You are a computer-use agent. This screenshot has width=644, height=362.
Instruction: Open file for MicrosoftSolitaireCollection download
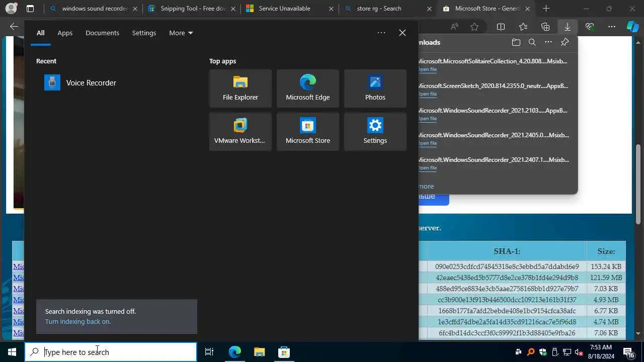427,69
